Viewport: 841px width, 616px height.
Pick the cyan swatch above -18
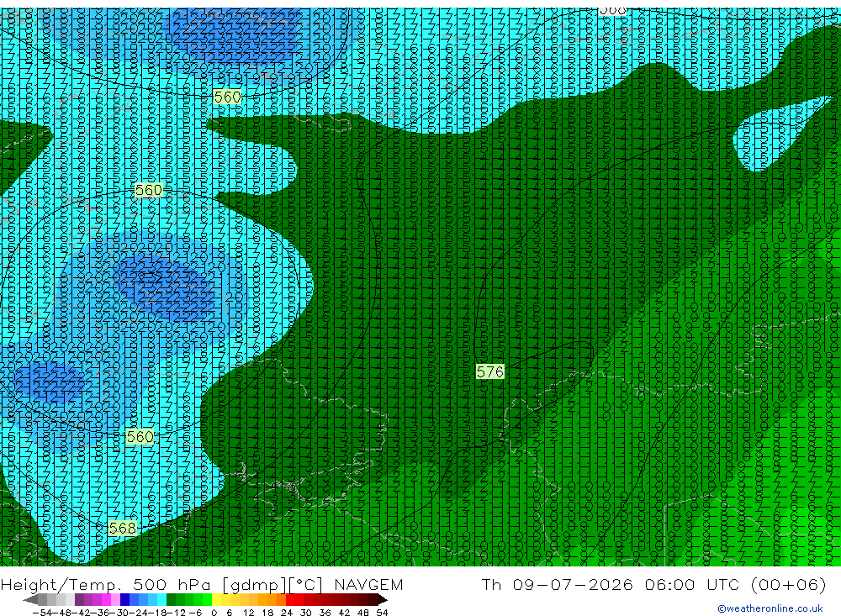[161, 599]
